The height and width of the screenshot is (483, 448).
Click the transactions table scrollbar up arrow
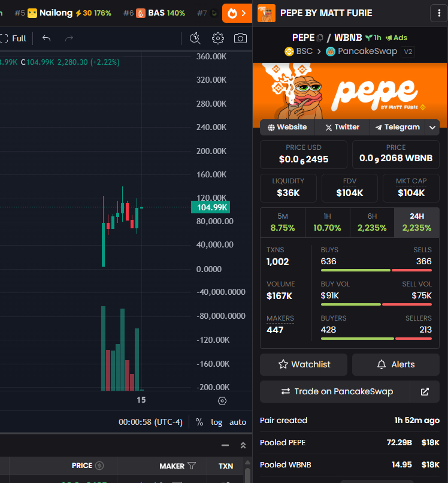point(247,463)
